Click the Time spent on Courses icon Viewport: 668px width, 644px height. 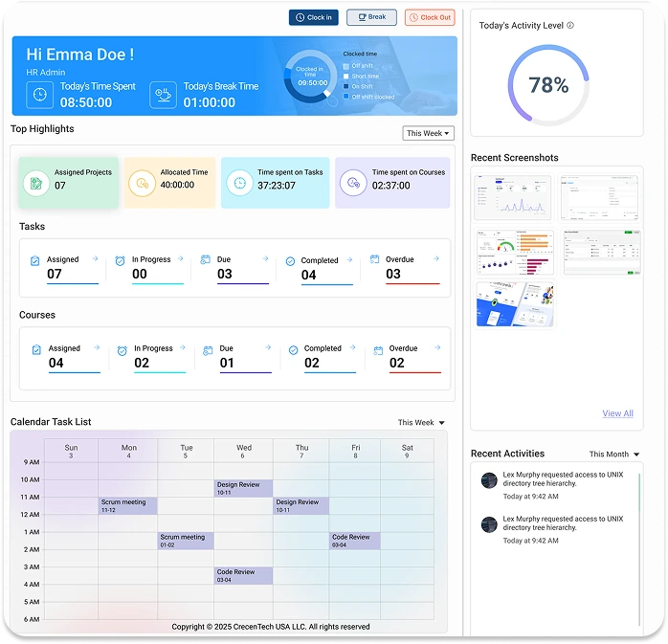coord(353,182)
